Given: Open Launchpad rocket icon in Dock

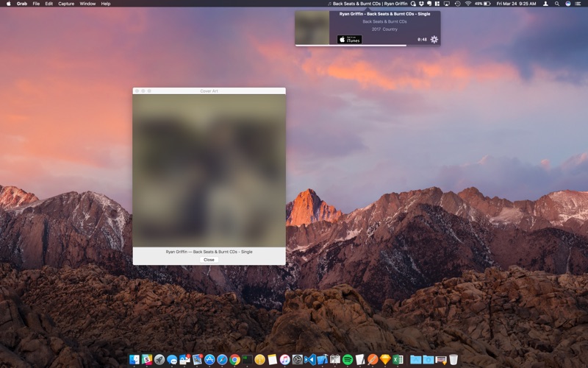Looking at the screenshot, I should (x=159, y=359).
